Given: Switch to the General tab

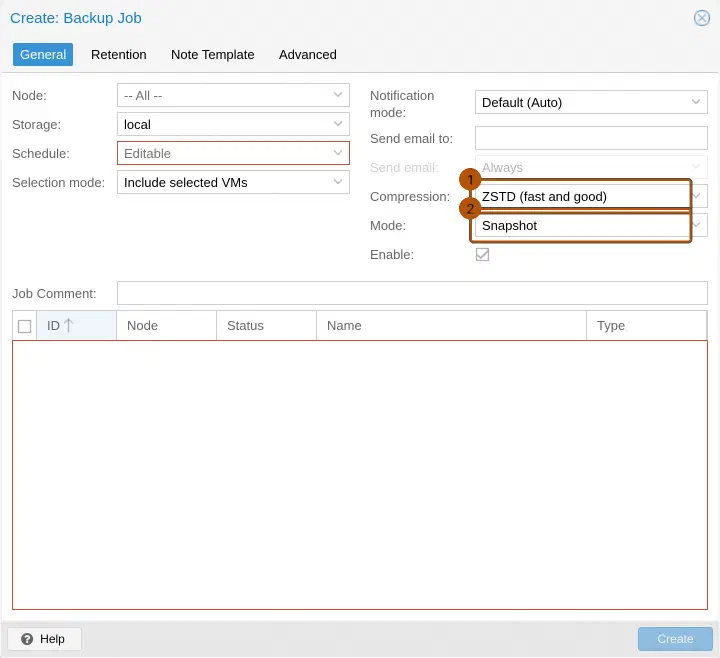Looking at the screenshot, I should click(x=43, y=55).
